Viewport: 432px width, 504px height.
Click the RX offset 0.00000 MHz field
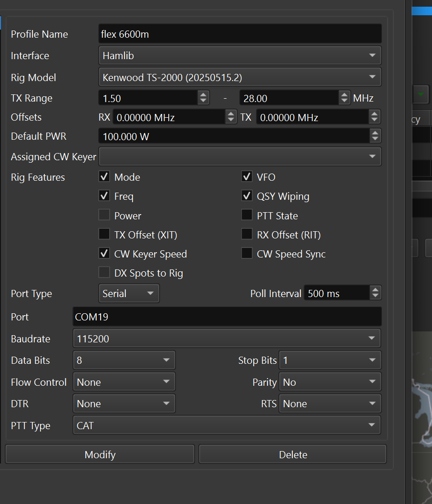[169, 117]
